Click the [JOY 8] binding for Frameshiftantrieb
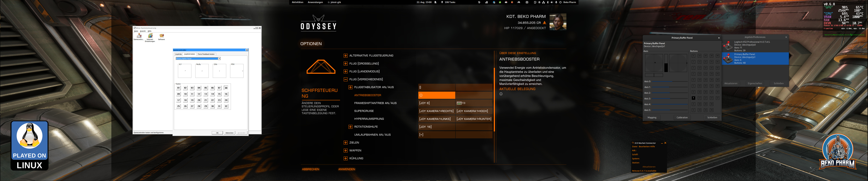The image size is (868, 181). [437, 103]
